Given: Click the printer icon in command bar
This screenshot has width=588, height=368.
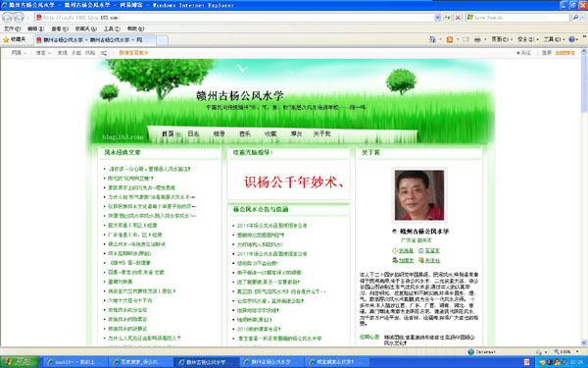Looking at the screenshot, I should coord(477,39).
